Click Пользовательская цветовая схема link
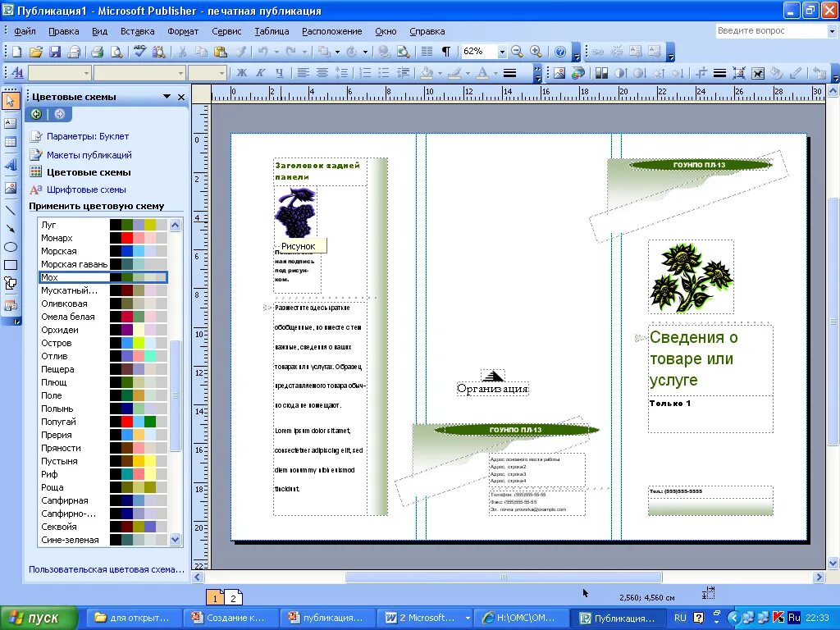The height and width of the screenshot is (630, 840). [106, 569]
